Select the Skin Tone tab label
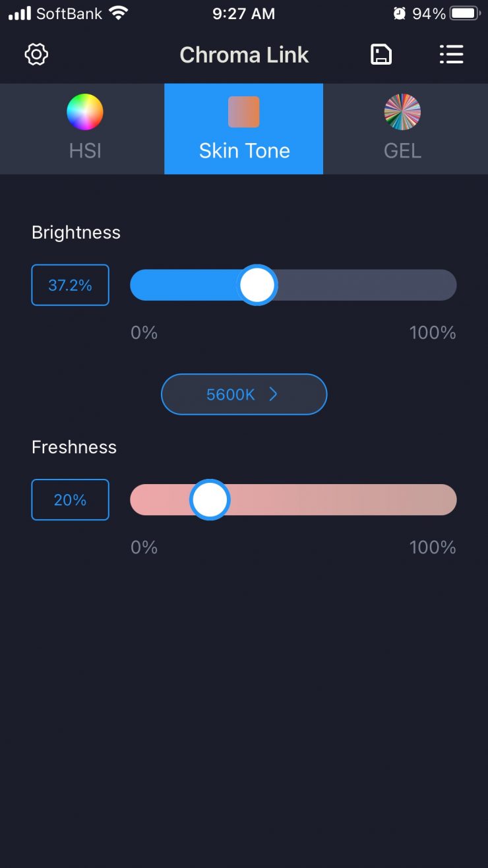 coord(244,150)
